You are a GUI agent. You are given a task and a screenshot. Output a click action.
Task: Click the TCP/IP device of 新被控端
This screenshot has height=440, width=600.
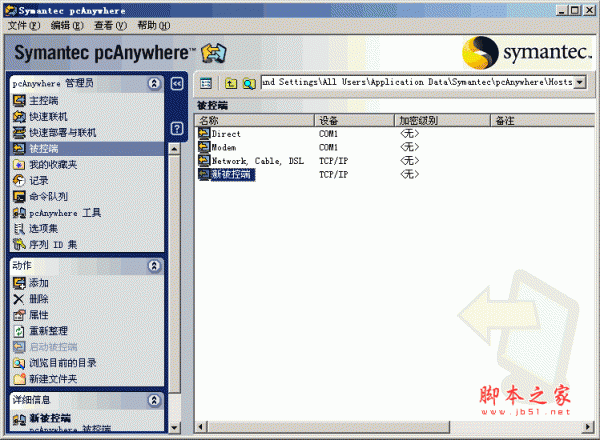pos(334,174)
